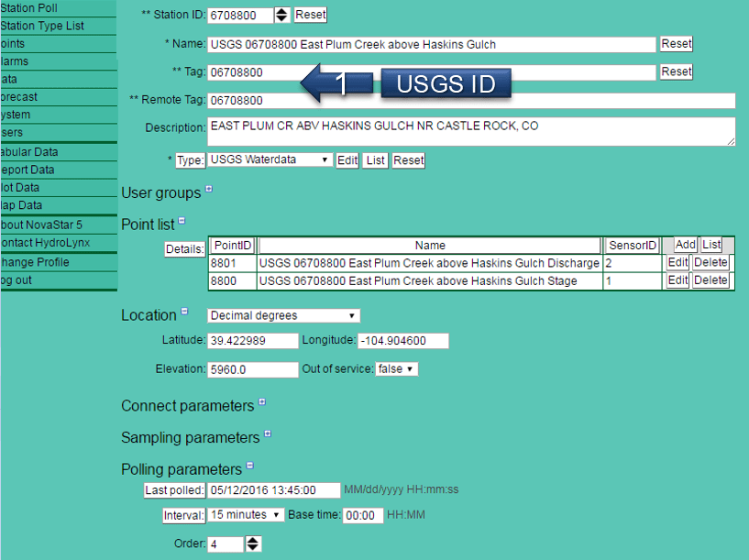
Task: Click the Base time input field
Action: pyautogui.click(x=362, y=514)
